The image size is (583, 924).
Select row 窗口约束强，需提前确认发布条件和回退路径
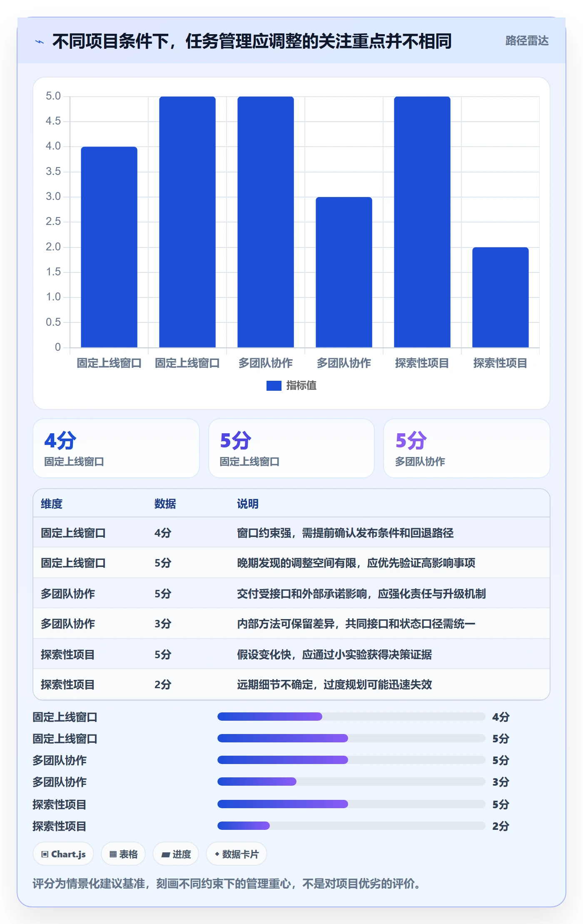pos(291,532)
